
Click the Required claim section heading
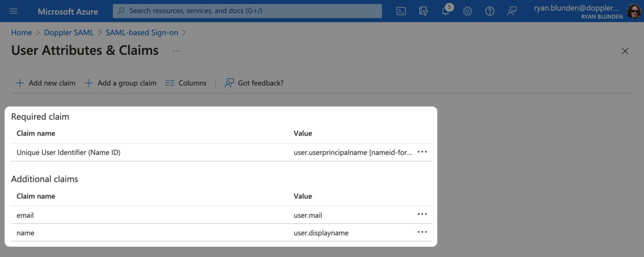(x=40, y=117)
